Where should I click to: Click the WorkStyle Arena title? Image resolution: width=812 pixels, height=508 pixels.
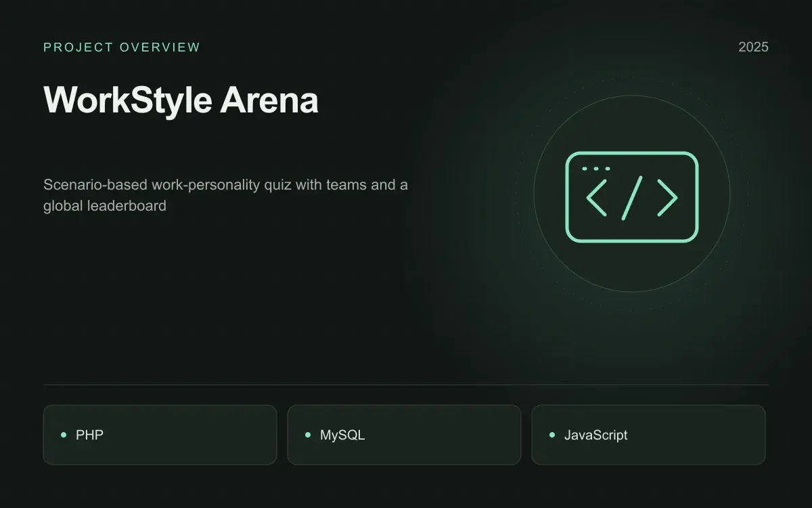click(181, 100)
